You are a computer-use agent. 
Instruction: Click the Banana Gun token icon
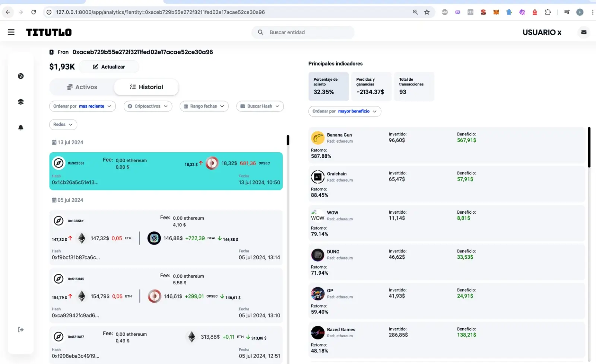317,138
